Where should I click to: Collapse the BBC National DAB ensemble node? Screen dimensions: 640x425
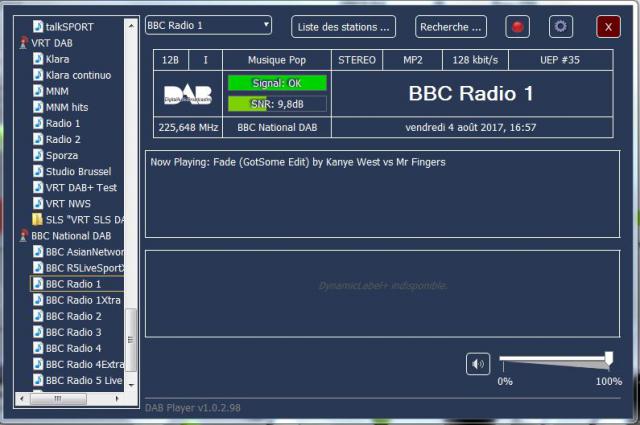[24, 236]
